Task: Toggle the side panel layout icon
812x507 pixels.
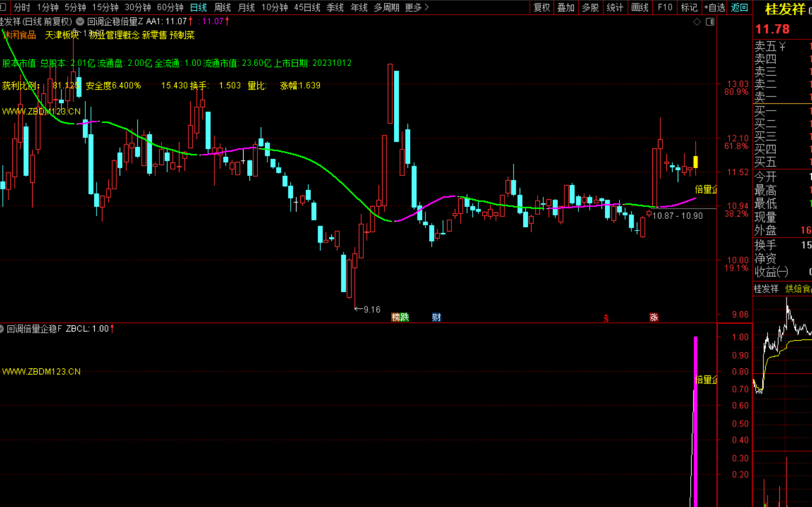Action: tap(710, 22)
